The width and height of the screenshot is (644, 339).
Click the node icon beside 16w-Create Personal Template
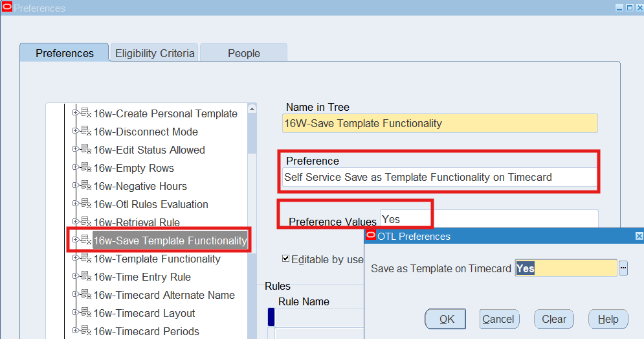coord(85,113)
